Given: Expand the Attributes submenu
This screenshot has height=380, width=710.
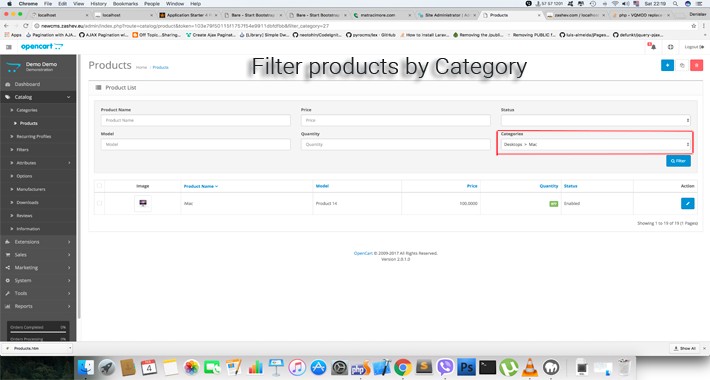Looking at the screenshot, I should [38, 163].
